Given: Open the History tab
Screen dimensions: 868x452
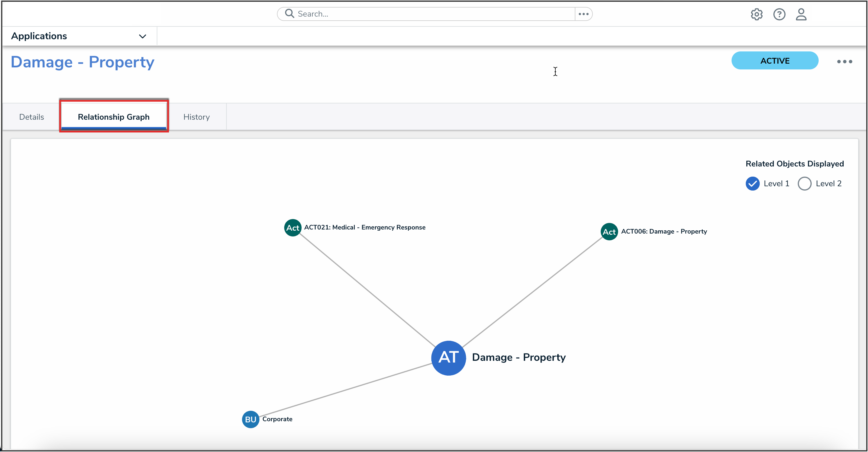Looking at the screenshot, I should point(197,117).
